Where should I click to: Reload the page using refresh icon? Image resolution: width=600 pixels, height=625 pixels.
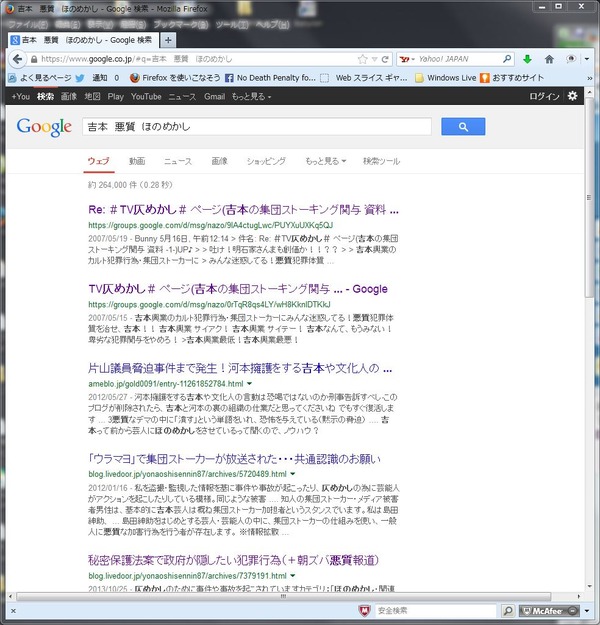click(x=385, y=59)
